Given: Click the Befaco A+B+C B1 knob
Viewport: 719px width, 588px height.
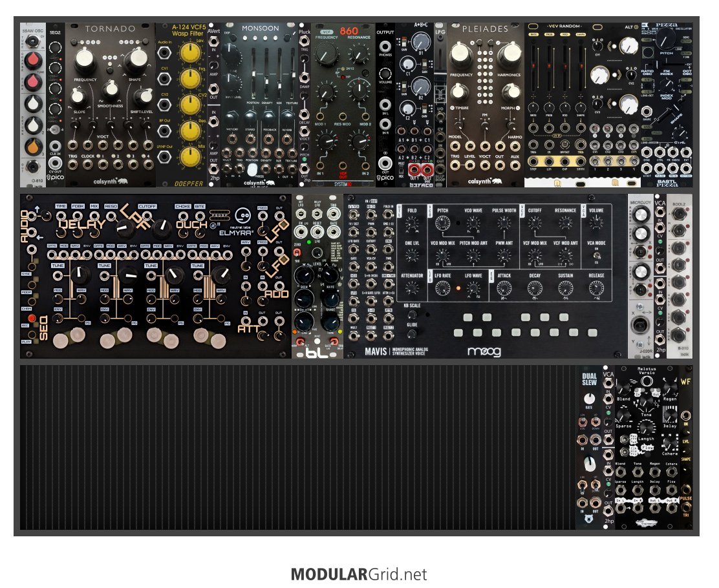Looking at the screenshot, I should coord(420,42).
